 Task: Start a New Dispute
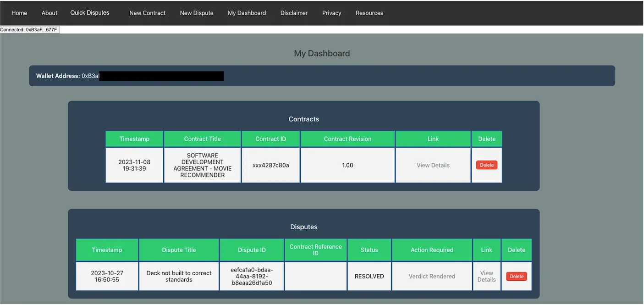point(197,13)
